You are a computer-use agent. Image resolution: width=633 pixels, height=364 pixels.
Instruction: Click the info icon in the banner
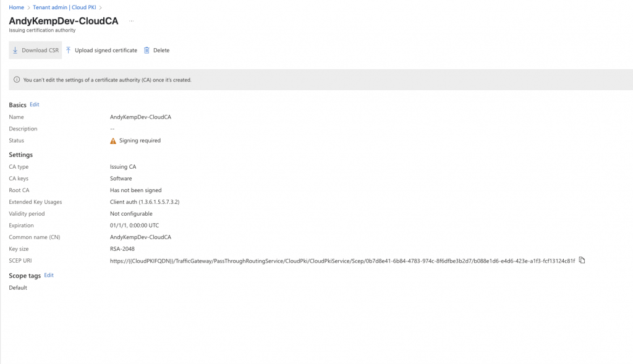(17, 80)
